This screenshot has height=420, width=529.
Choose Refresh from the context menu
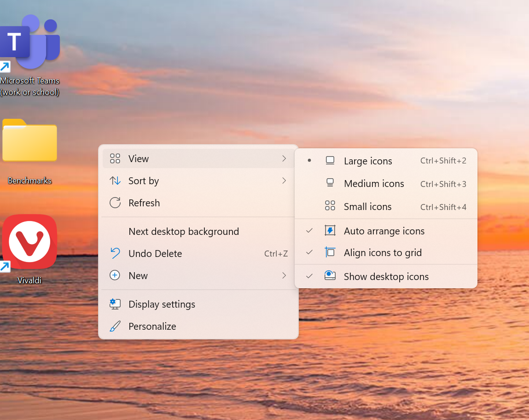click(198, 203)
